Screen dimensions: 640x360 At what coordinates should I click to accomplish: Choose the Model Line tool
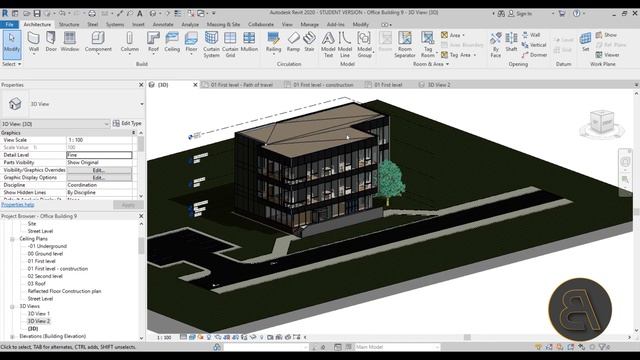point(345,44)
